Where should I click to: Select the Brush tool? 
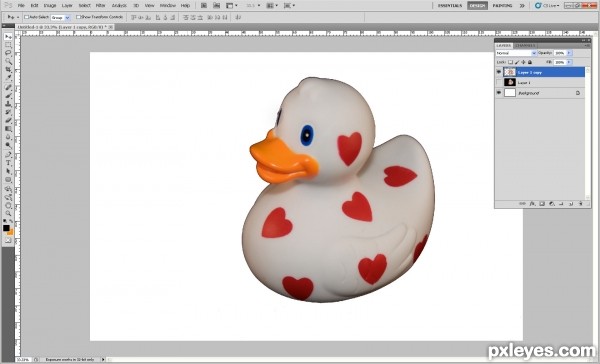click(8, 96)
